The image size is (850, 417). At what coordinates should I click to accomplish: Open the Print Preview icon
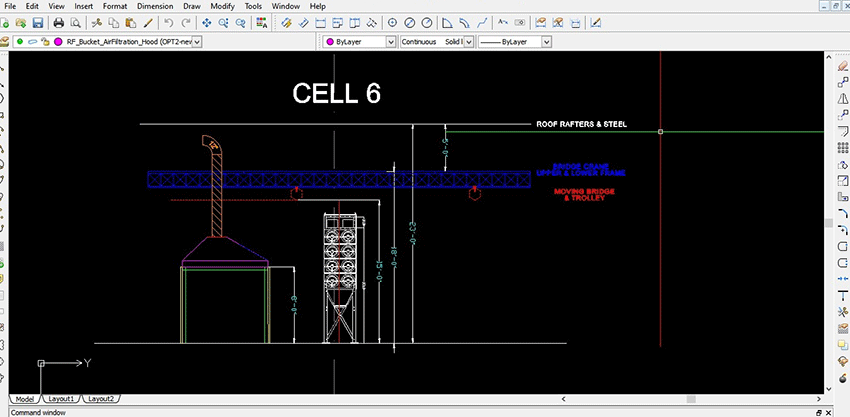(75, 22)
